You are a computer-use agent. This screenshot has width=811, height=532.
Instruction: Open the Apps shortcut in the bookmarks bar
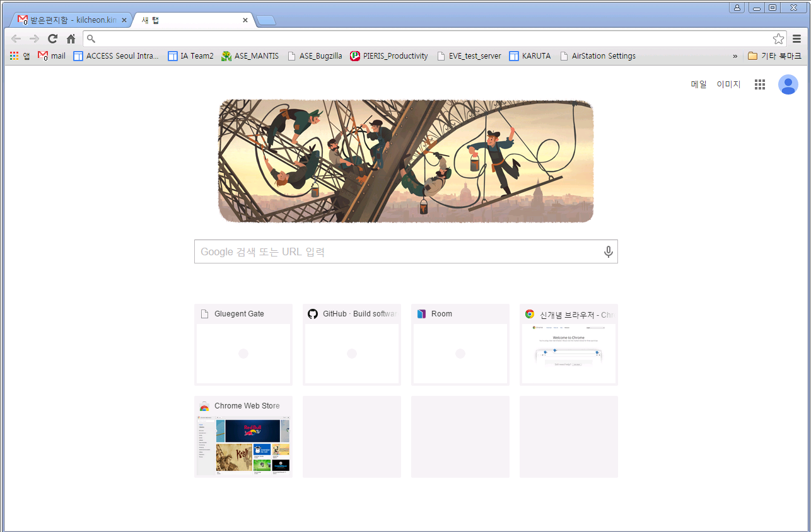tap(20, 55)
